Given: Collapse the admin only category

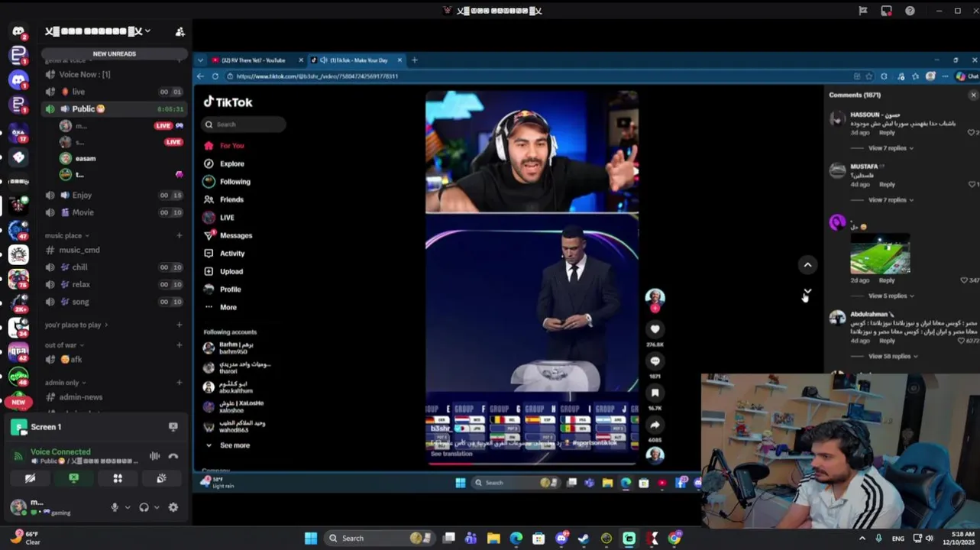Looking at the screenshot, I should point(66,383).
